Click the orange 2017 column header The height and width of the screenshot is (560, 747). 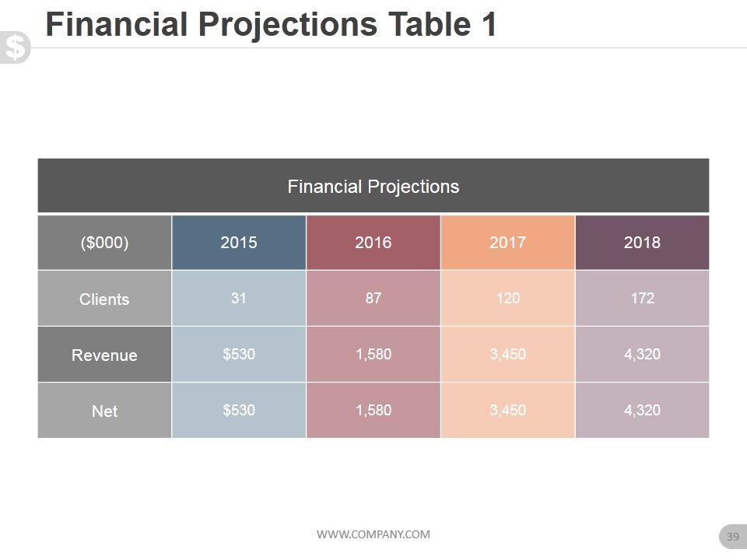(x=507, y=243)
